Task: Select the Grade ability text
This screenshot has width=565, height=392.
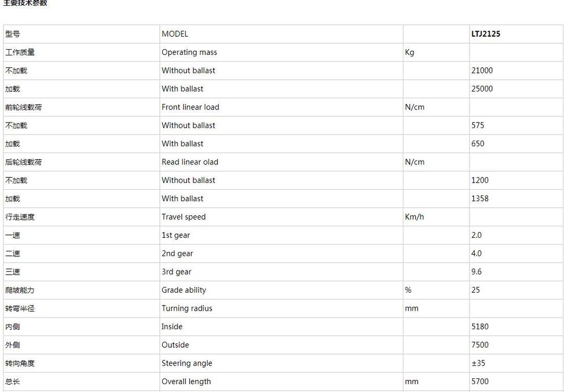Action: pos(184,290)
